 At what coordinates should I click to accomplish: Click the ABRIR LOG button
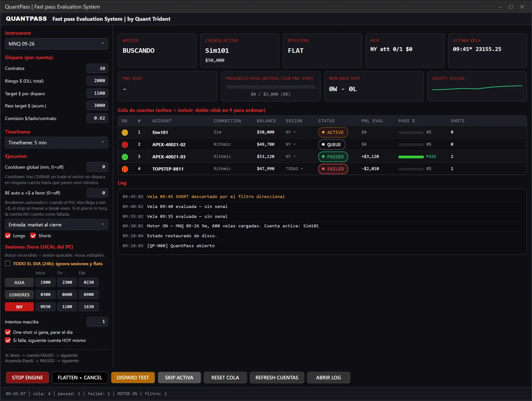click(329, 377)
